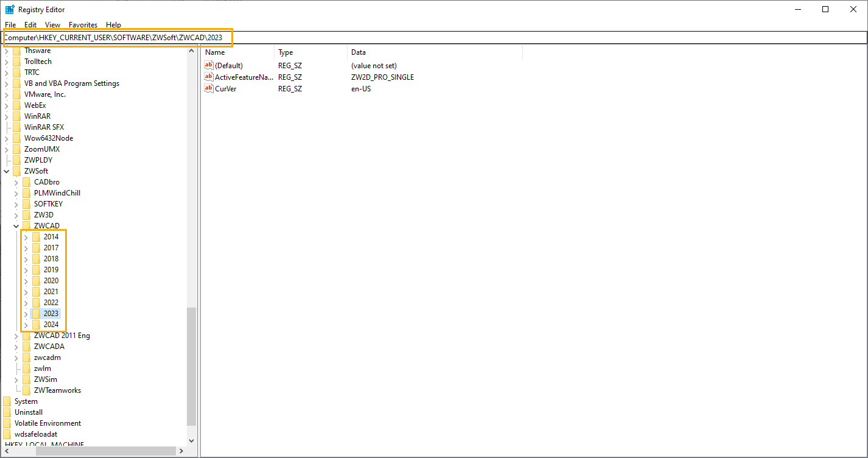Screen dimensions: 868x458
Task: Sort values by Name column header
Action: (x=237, y=52)
